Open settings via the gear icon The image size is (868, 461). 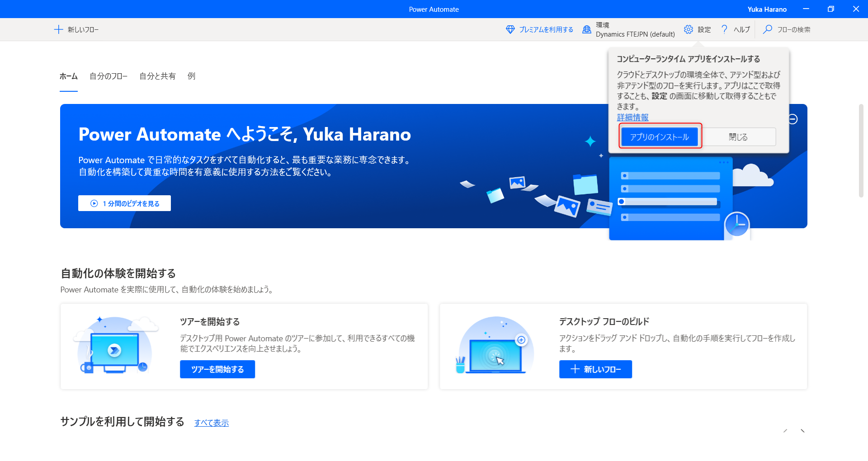[688, 29]
